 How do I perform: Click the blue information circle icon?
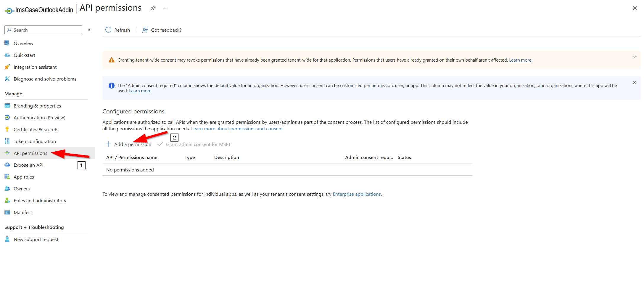click(111, 86)
